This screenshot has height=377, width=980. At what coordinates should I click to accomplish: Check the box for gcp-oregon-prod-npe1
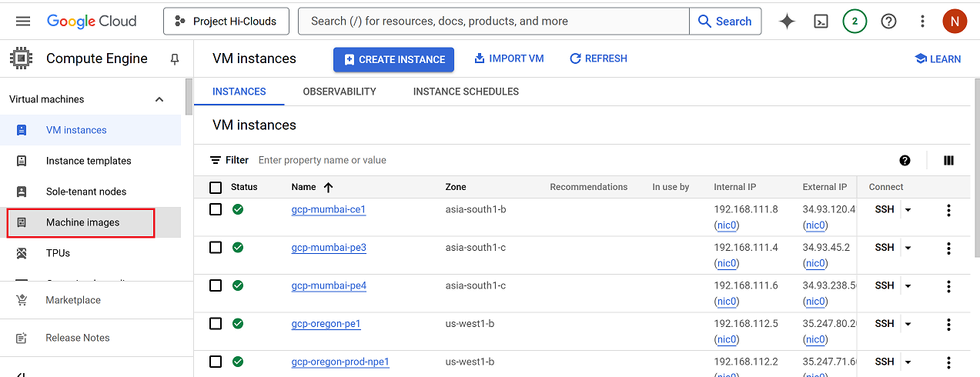pos(216,362)
